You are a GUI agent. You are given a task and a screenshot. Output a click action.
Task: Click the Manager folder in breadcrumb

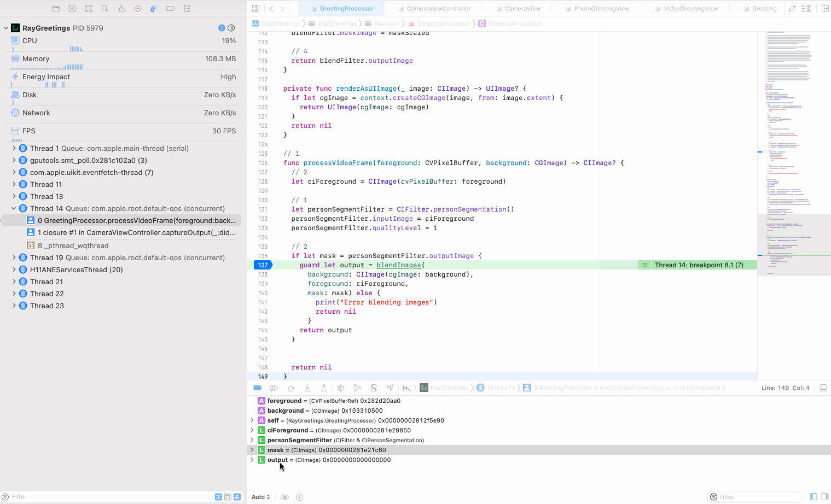click(382, 24)
